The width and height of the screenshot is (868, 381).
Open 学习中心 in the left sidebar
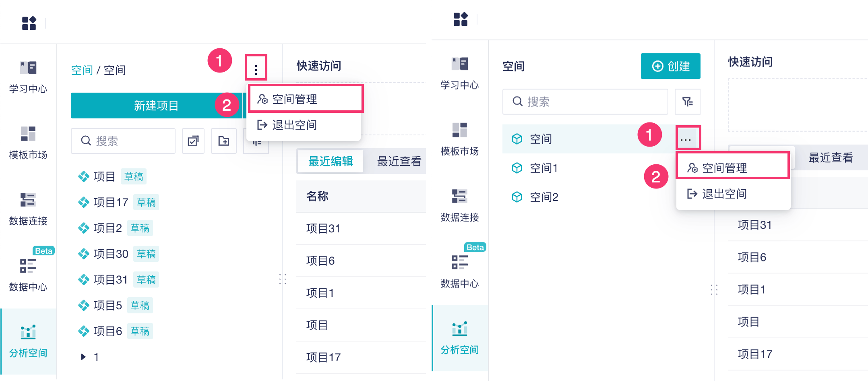[x=28, y=77]
